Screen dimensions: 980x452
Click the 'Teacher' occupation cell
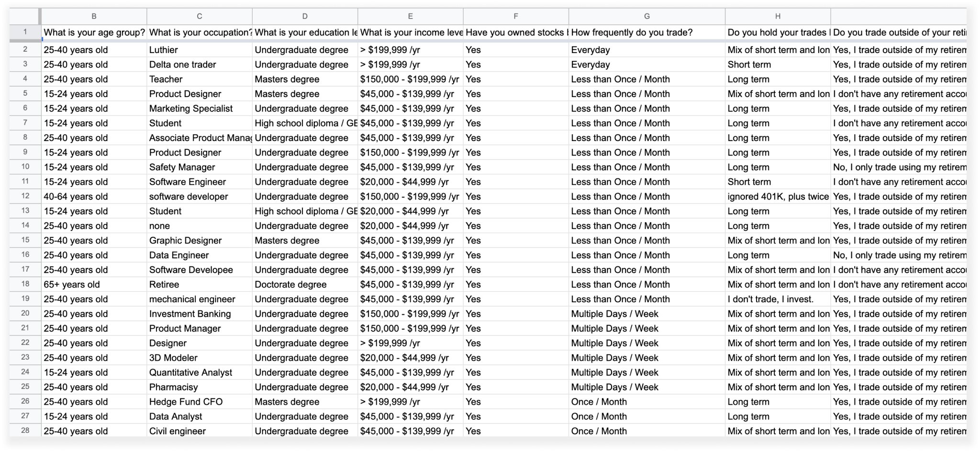click(200, 79)
